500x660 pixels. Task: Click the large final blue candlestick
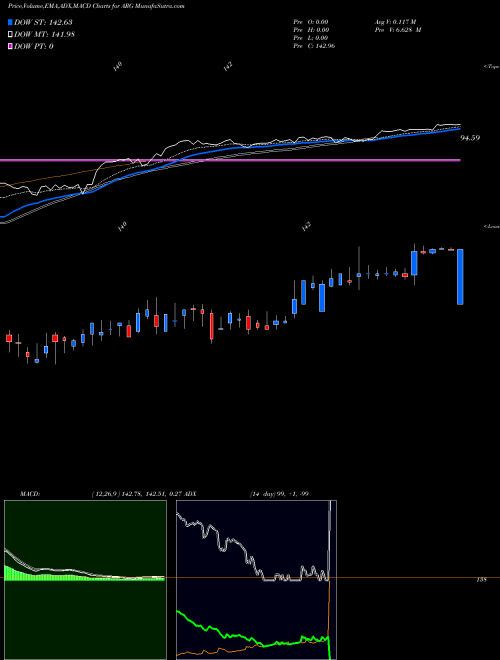(460, 277)
